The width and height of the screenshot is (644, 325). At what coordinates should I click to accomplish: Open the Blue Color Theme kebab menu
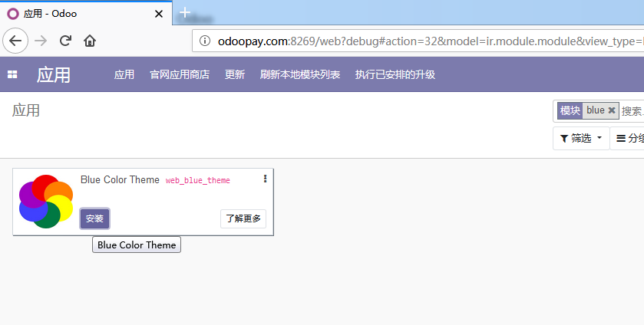pyautogui.click(x=265, y=179)
